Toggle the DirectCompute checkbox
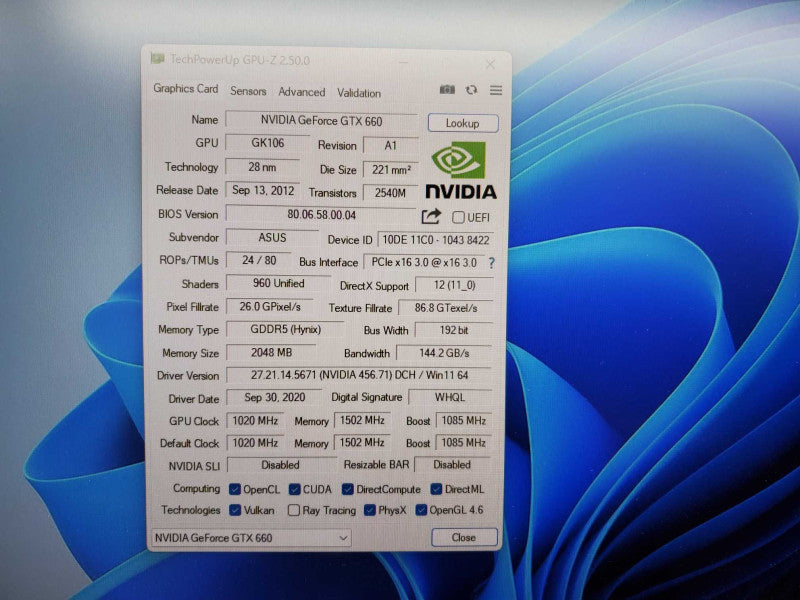Image resolution: width=800 pixels, height=600 pixels. (348, 489)
